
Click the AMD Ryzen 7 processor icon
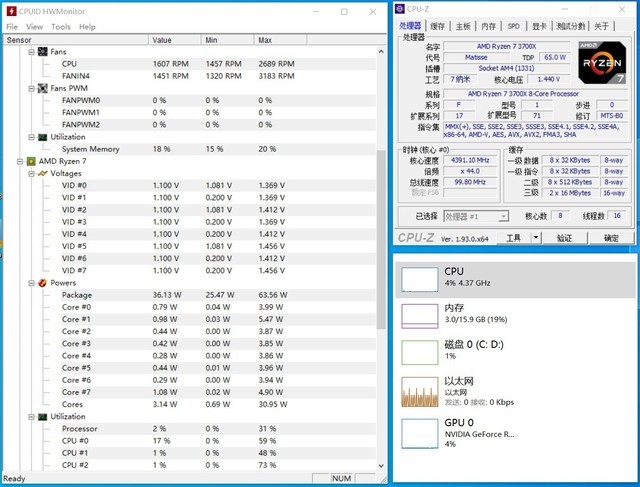click(31, 161)
